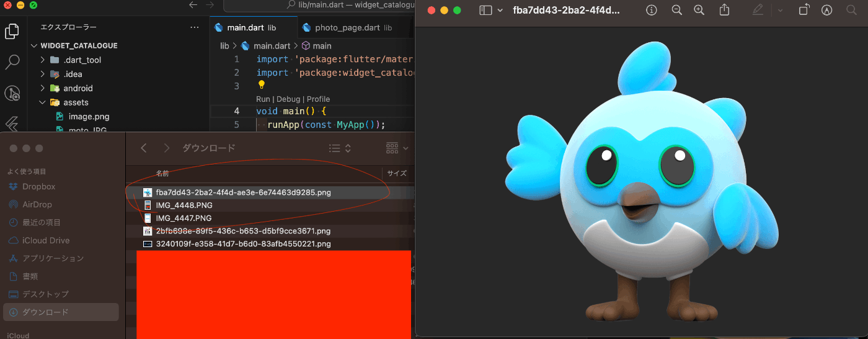The height and width of the screenshot is (339, 868).
Task: Select IMG_4447.PNG in Finder list
Action: pos(270,218)
